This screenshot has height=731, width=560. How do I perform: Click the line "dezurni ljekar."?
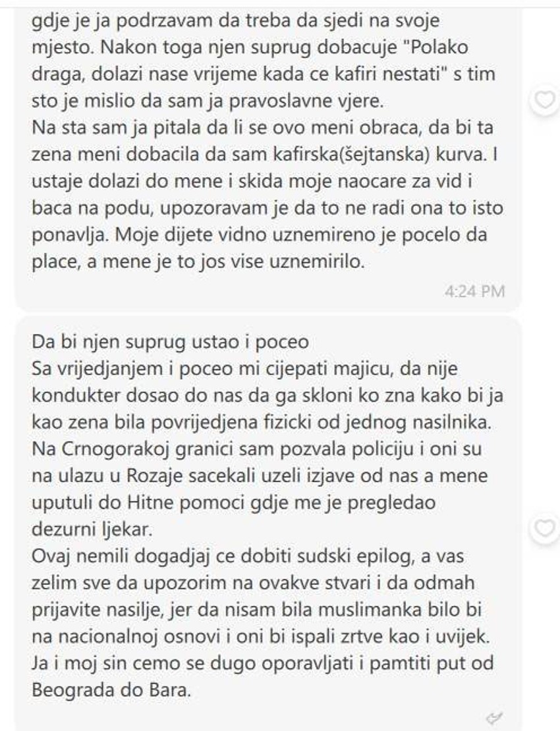92,529
